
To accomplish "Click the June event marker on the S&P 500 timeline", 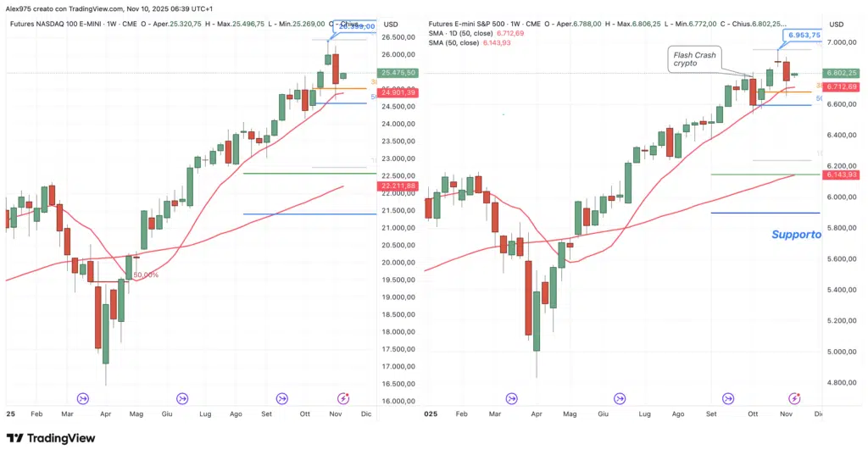I will [620, 398].
